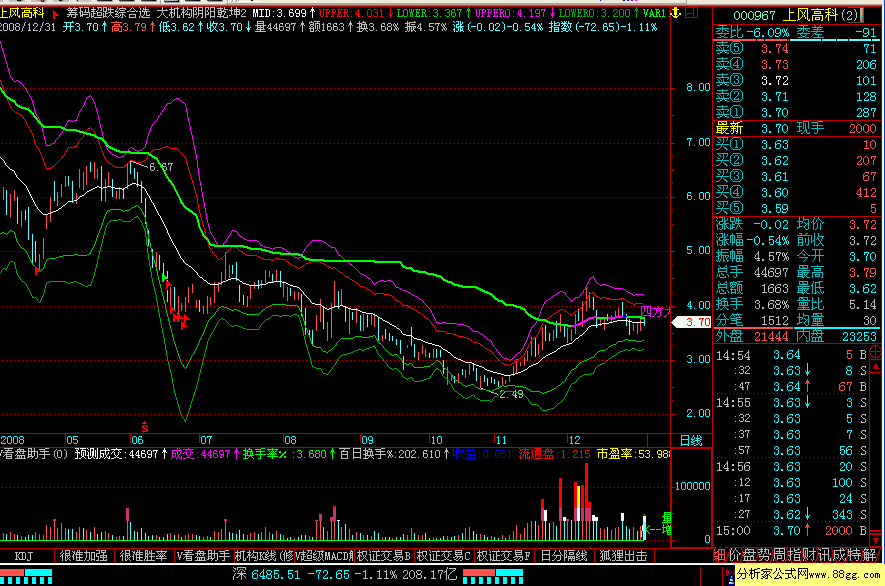Switch to 很准胜率 indicator tab
This screenshot has width=885, height=586.
(143, 556)
